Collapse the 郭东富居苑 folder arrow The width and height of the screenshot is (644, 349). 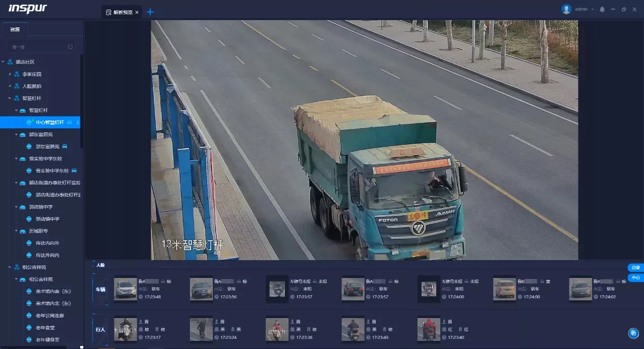(16, 134)
